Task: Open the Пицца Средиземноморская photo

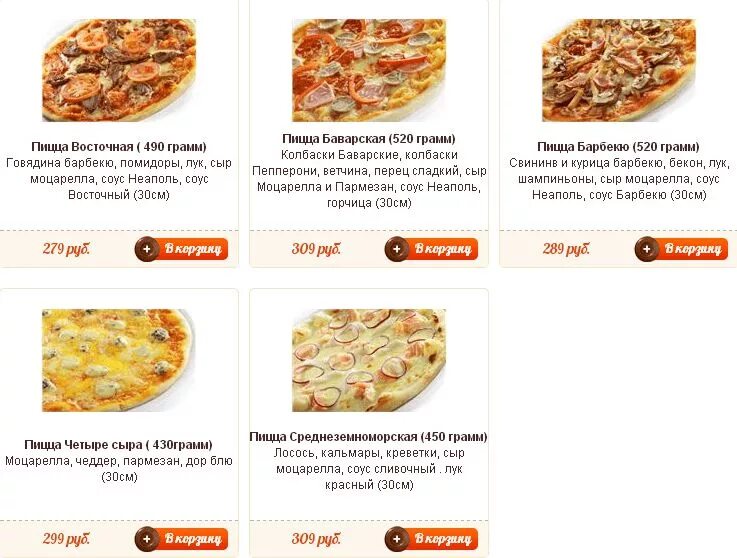Action: pos(369,360)
